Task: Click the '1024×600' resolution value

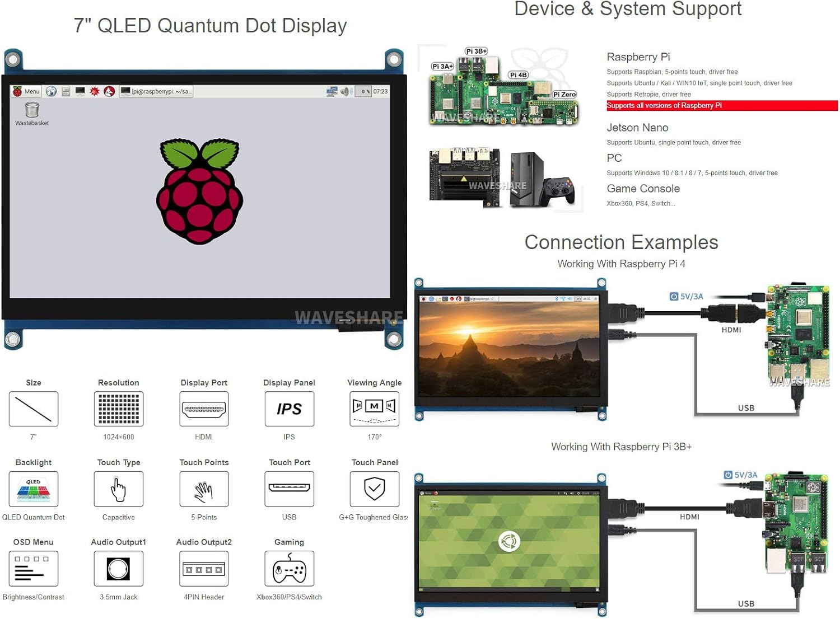Action: 119,437
